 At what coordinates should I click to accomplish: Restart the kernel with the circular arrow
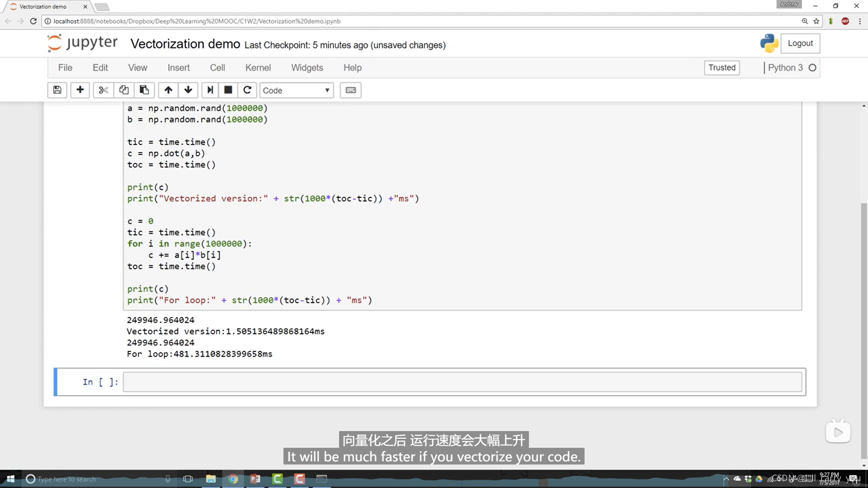[x=247, y=90]
